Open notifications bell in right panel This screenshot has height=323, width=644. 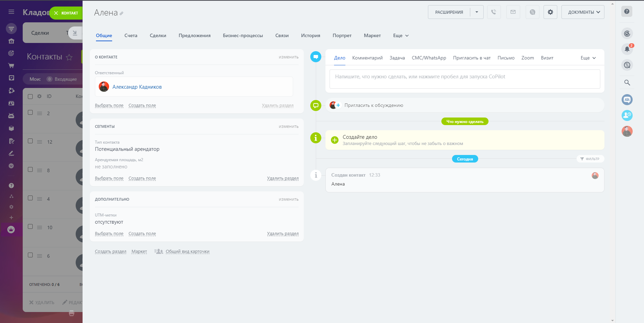coord(627,49)
